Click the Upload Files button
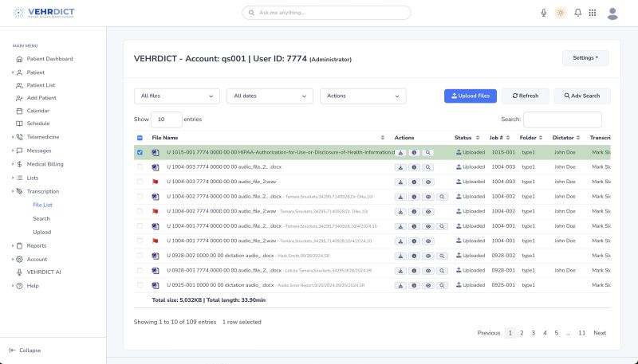This screenshot has width=638, height=364. point(471,96)
